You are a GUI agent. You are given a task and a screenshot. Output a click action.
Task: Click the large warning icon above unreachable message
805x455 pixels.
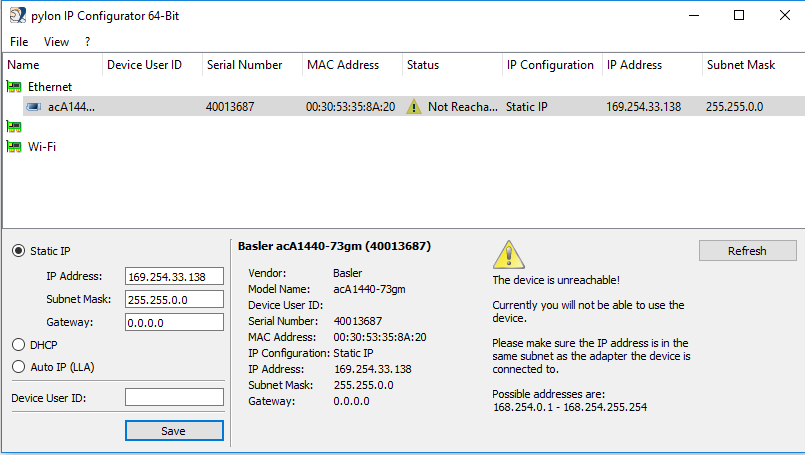508,255
